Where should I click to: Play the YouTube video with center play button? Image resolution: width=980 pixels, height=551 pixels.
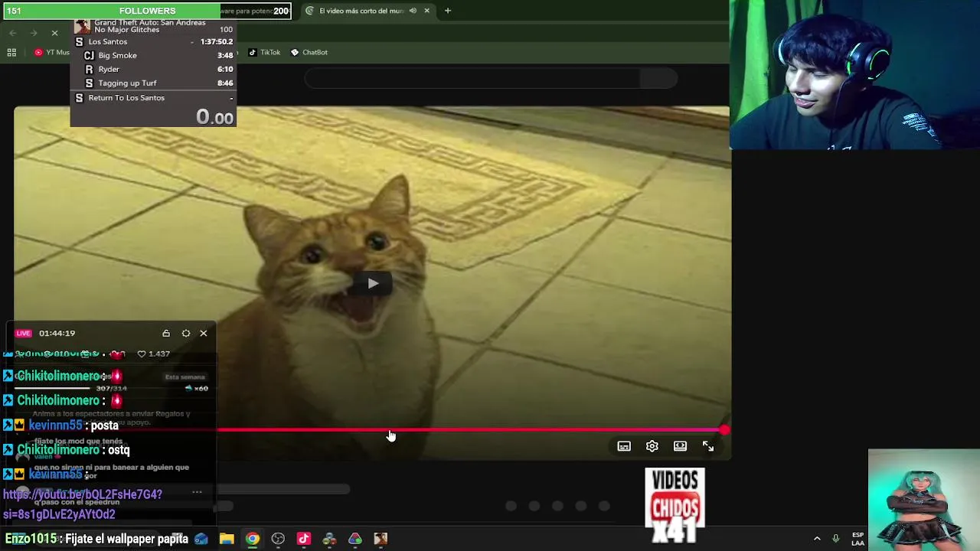[x=372, y=284]
